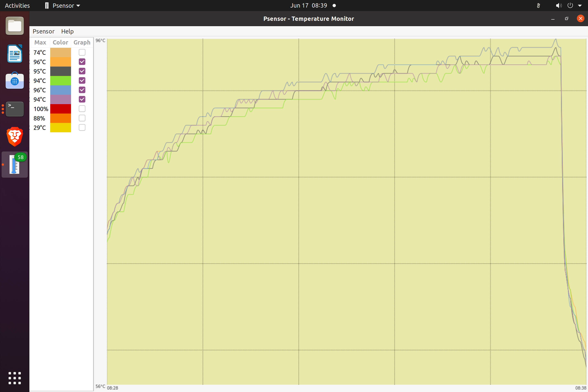Screen dimensions: 588x392
Task: Uncheck graph for the 95°C sensor
Action: 82,71
